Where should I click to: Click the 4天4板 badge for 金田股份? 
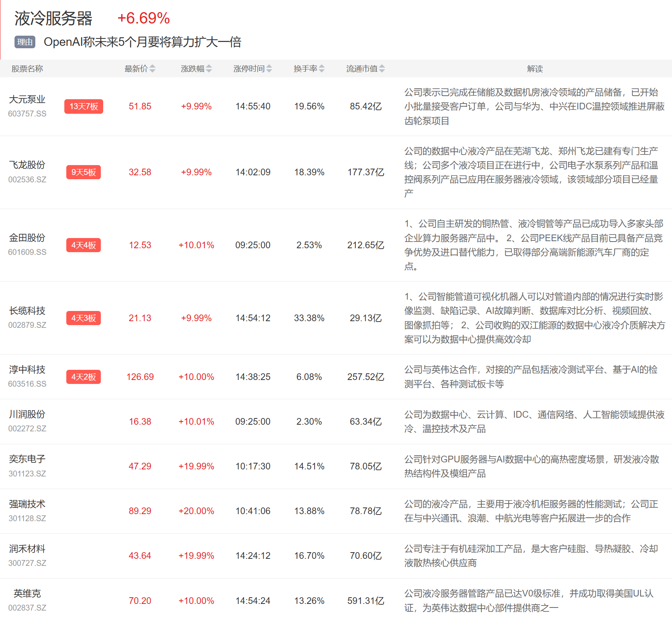point(84,245)
